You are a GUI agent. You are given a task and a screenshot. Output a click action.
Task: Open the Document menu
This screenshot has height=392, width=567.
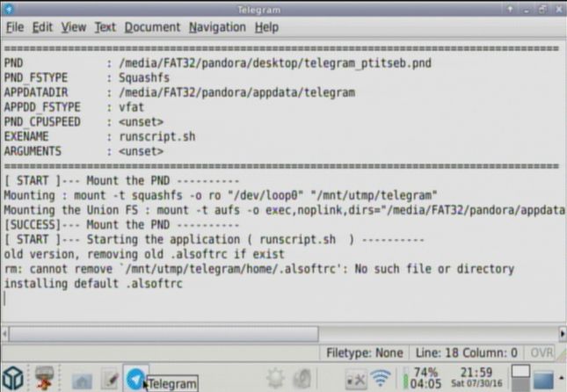point(151,27)
